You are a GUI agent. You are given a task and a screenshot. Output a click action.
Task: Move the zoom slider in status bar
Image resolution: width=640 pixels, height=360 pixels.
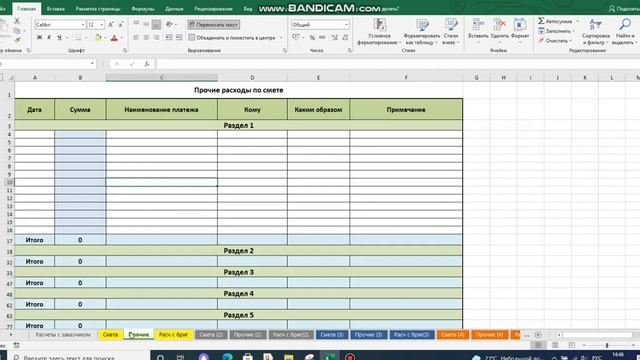pyautogui.click(x=607, y=345)
